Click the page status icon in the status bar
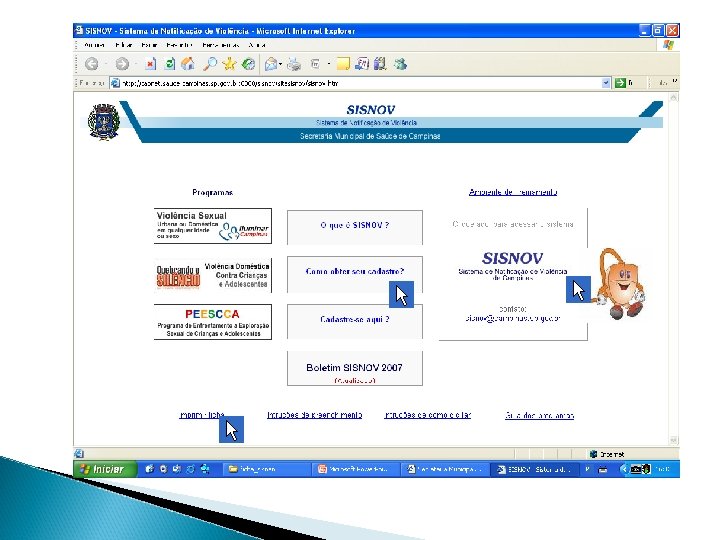Image resolution: width=720 pixels, height=540 pixels. pyautogui.click(x=79, y=454)
